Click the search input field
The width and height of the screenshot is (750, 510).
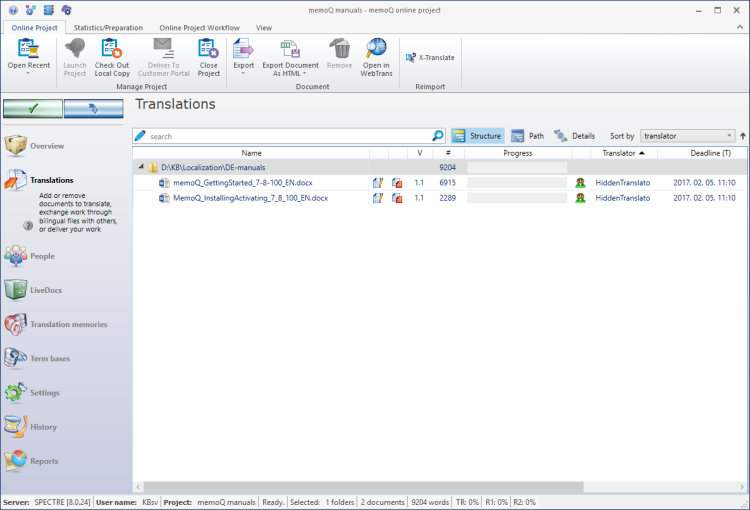click(288, 135)
